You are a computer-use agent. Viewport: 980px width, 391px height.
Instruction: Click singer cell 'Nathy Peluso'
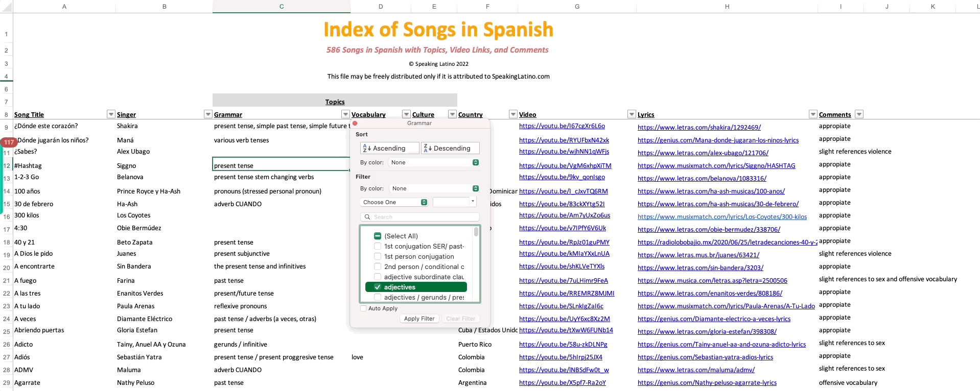135,383
